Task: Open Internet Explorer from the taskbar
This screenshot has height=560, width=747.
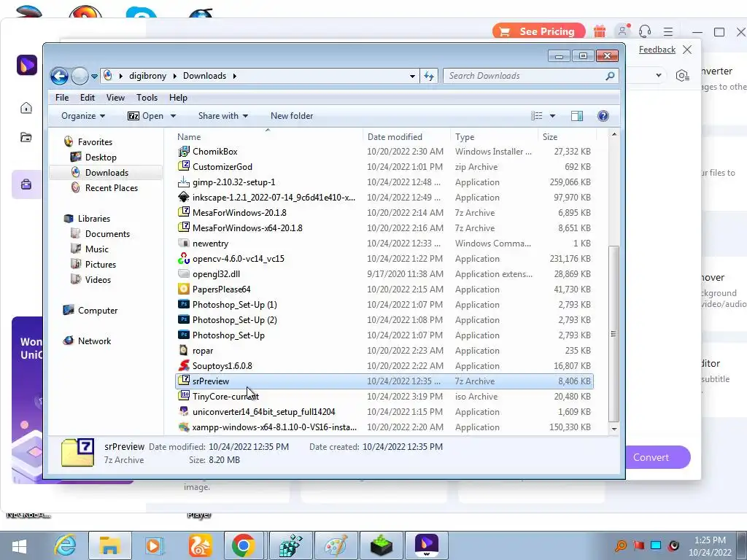Action: click(x=65, y=545)
